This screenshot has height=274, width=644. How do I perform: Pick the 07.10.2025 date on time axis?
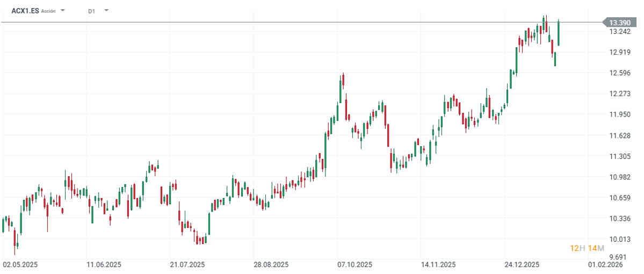point(354,265)
